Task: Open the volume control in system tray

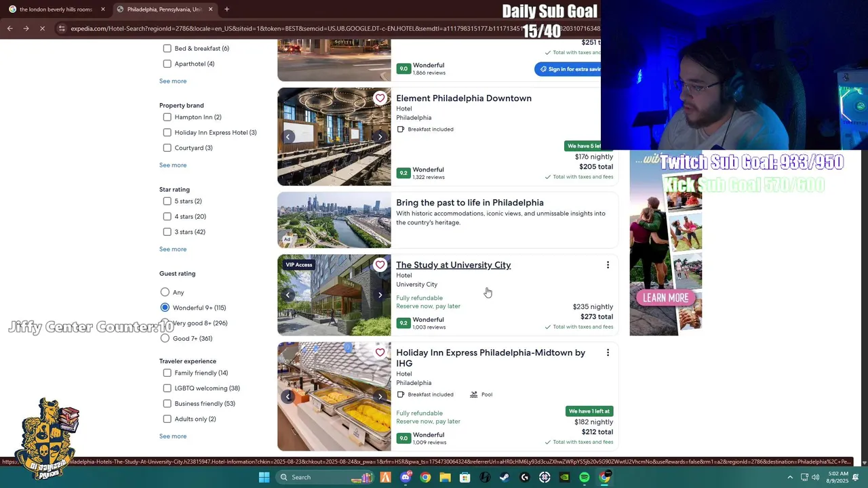Action: coord(815,477)
